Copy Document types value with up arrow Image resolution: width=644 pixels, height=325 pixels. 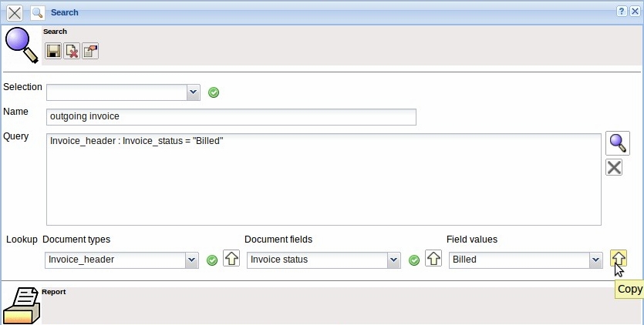point(231,259)
